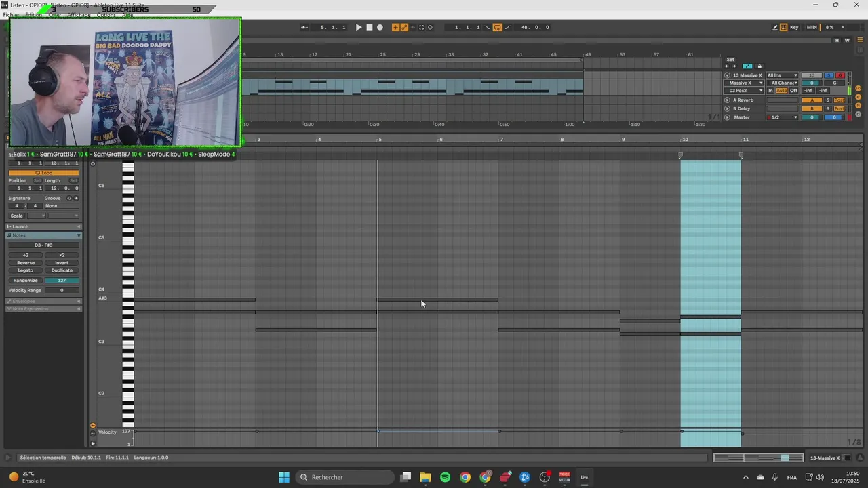Collapse the 13 Massive X track
This screenshot has height=488, width=868.
pos(727,75)
